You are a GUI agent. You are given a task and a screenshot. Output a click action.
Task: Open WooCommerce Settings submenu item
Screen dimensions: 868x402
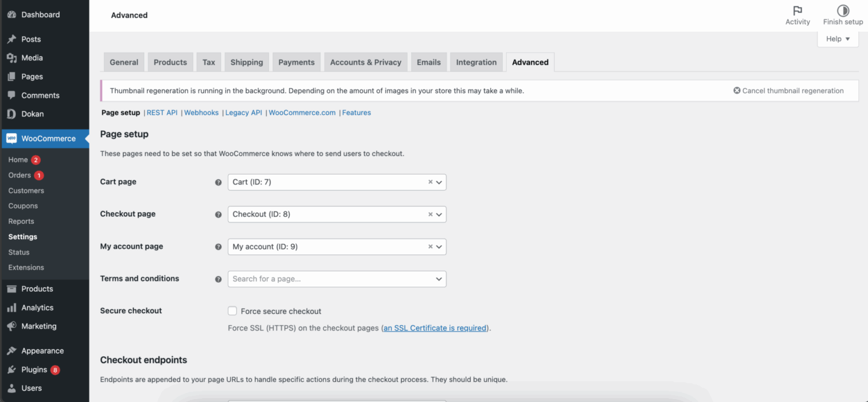click(23, 237)
